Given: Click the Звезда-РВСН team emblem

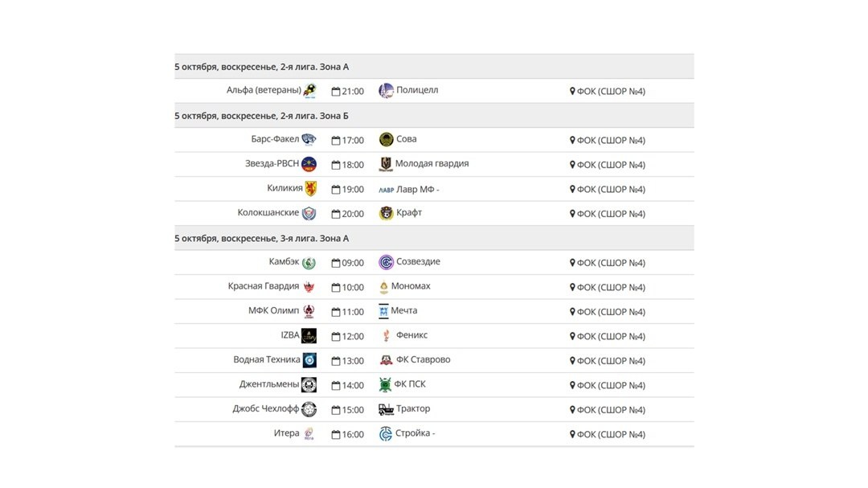Looking at the screenshot, I should pos(309,165).
